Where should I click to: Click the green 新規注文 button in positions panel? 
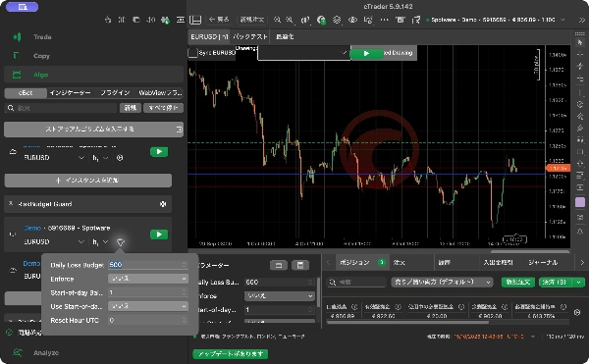(x=518, y=282)
